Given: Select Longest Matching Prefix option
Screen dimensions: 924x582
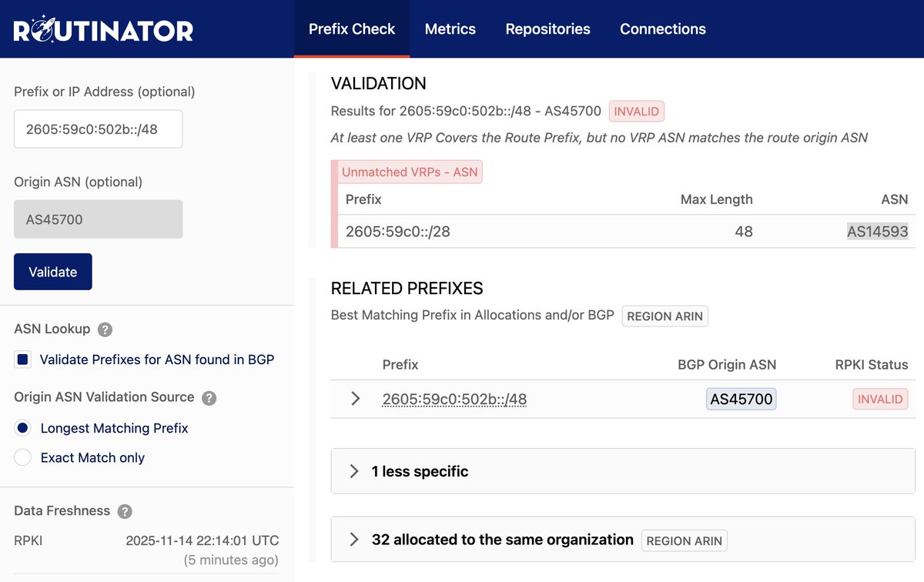Looking at the screenshot, I should pyautogui.click(x=23, y=428).
